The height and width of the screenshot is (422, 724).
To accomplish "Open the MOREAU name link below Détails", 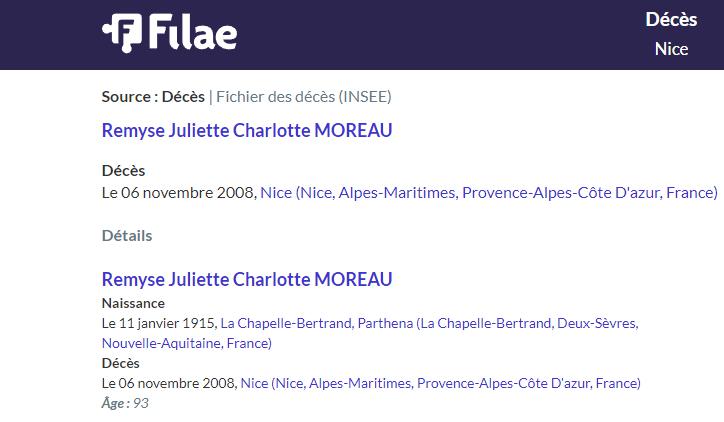I will click(247, 279).
